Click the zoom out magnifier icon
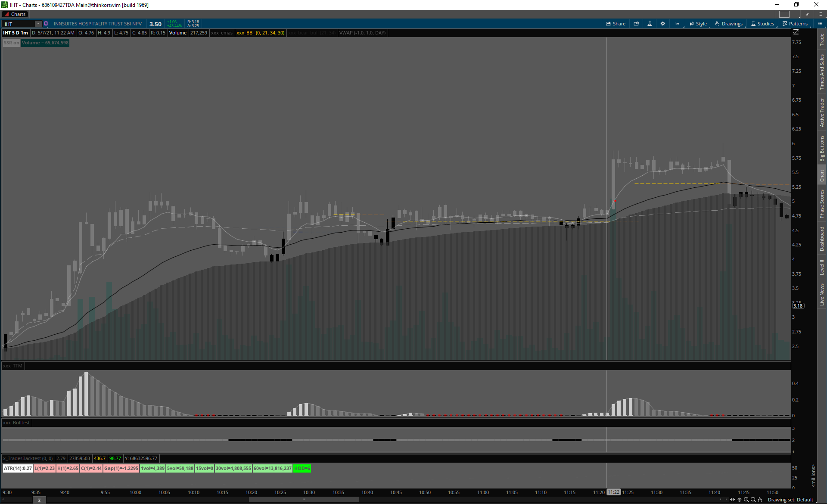The image size is (827, 504). pos(753,500)
